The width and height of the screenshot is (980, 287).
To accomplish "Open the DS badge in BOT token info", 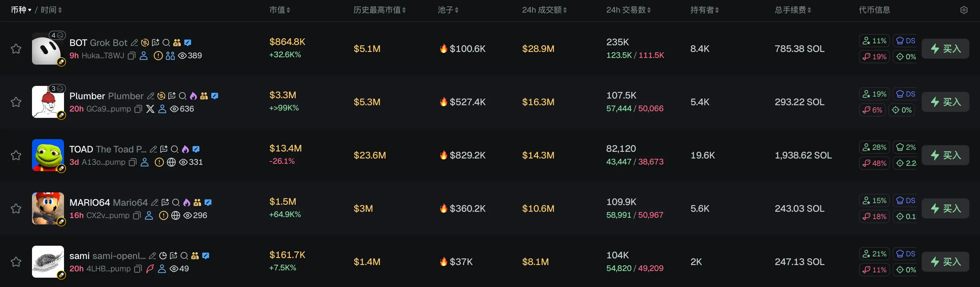I will click(x=905, y=41).
